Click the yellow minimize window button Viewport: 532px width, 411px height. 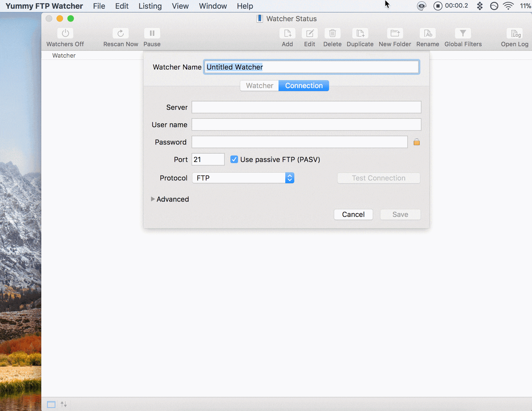tap(60, 19)
